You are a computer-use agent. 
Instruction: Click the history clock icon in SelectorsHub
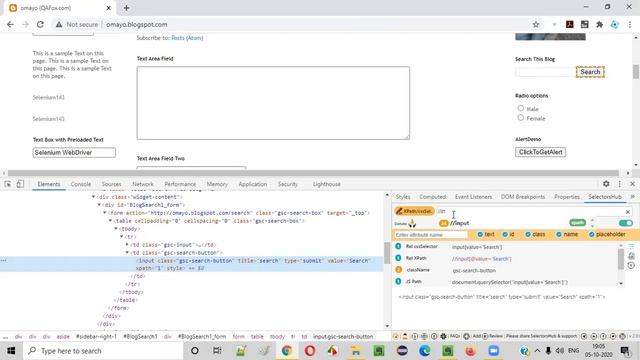tap(631, 265)
